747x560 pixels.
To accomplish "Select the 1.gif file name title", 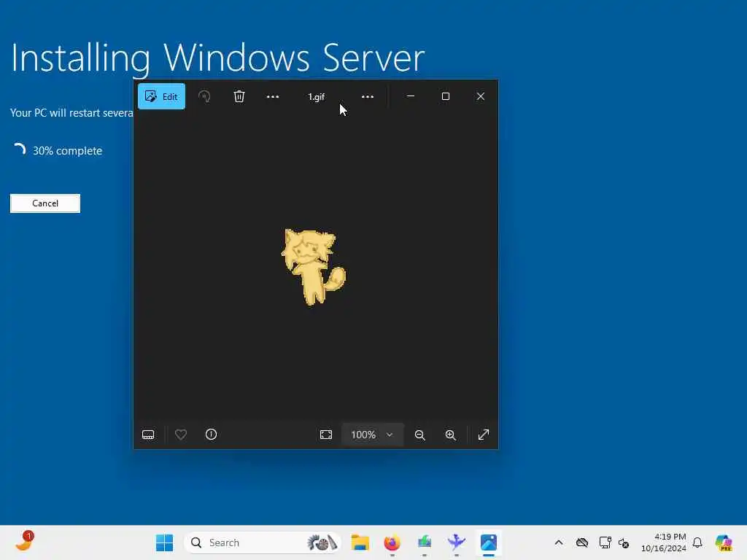I will tap(317, 97).
